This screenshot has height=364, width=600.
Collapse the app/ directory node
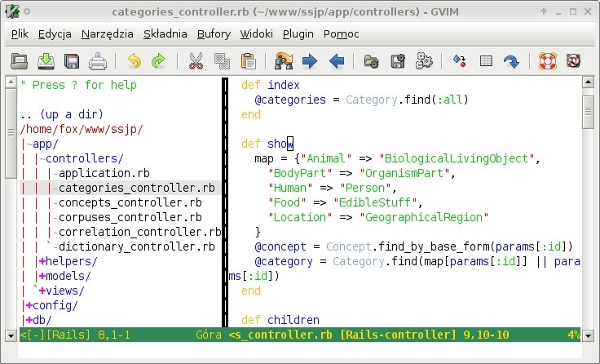point(29,144)
